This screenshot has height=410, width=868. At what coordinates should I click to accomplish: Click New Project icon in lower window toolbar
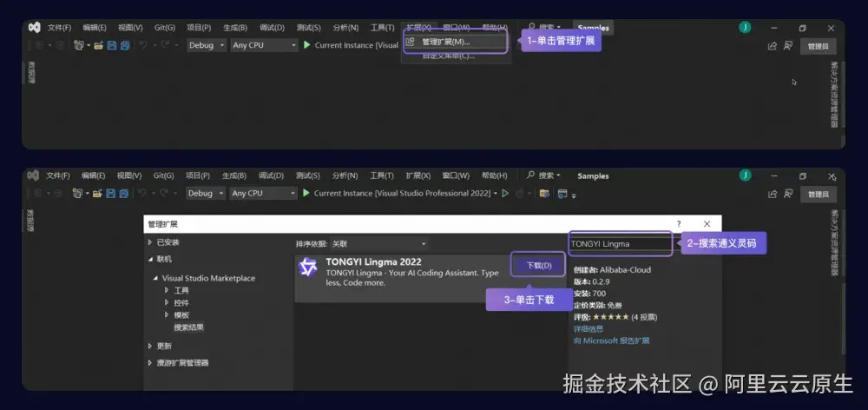coord(78,194)
